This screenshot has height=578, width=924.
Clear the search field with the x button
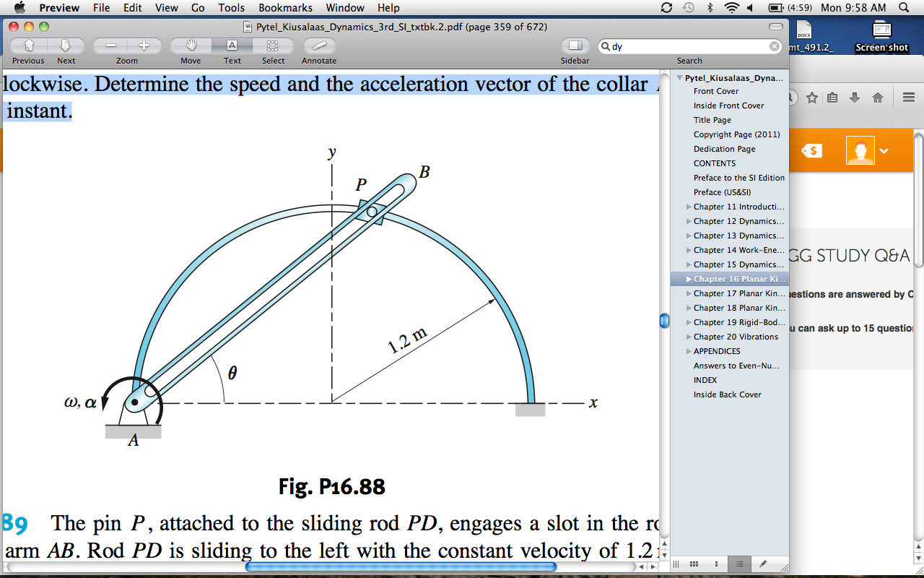point(775,46)
